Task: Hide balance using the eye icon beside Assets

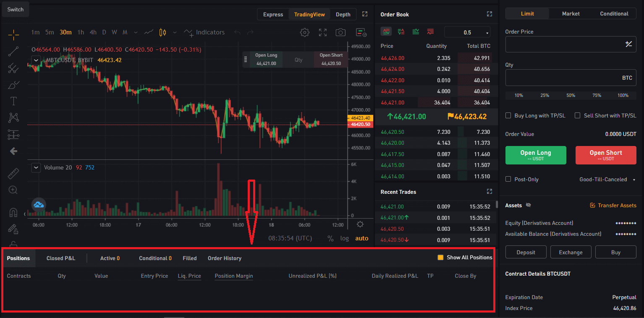Action: [529, 205]
